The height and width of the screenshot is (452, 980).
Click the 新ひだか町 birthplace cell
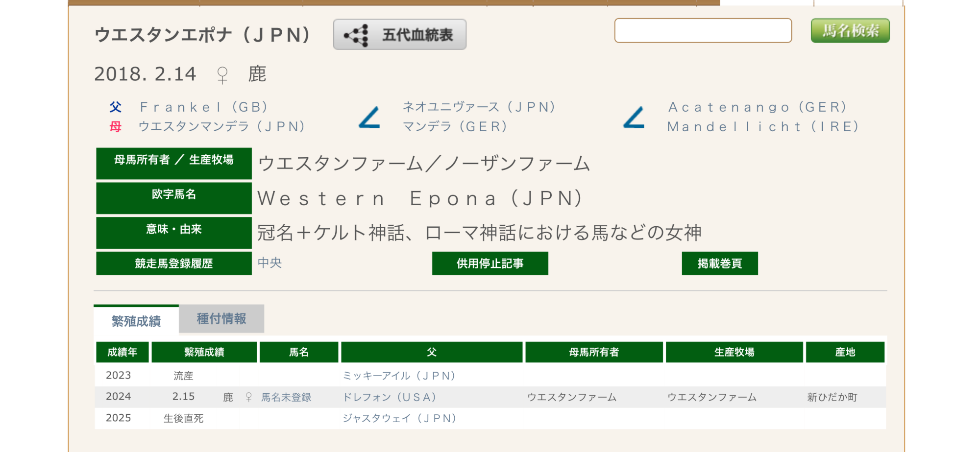[833, 397]
